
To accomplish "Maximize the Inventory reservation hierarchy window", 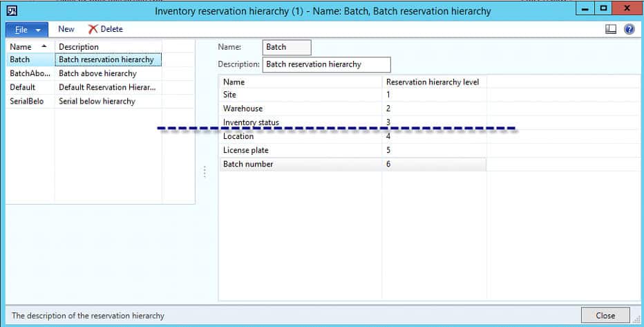I will pos(603,8).
